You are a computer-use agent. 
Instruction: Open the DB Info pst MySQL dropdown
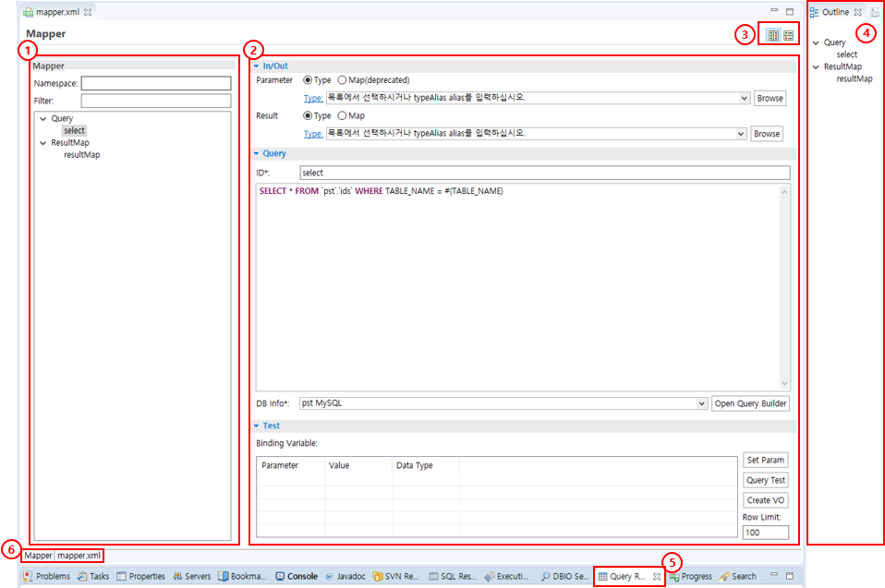pos(700,403)
